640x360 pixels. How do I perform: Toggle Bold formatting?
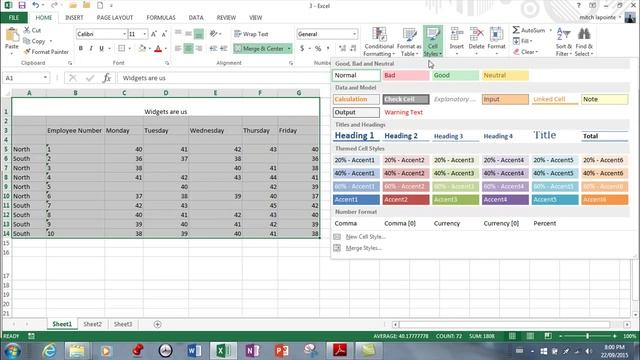pyautogui.click(x=81, y=49)
